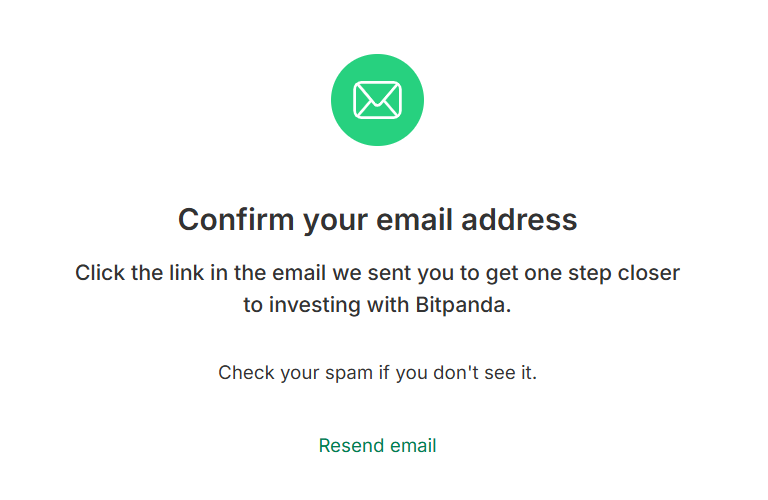The image size is (768, 500).
Task: Click the word link in the description
Action: [187, 273]
